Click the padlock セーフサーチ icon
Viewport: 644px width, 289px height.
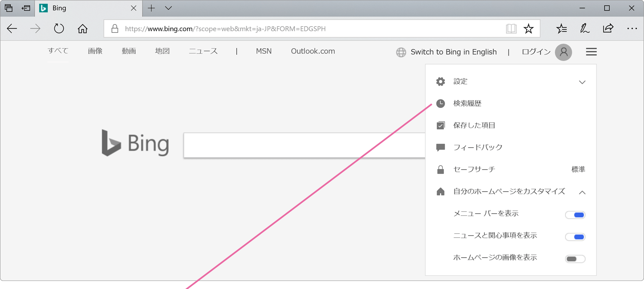coord(441,169)
